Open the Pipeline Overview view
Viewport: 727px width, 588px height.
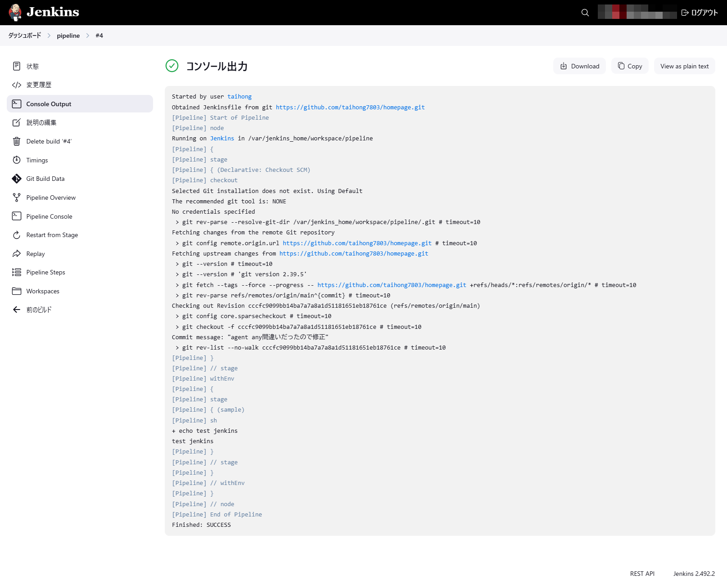click(50, 197)
